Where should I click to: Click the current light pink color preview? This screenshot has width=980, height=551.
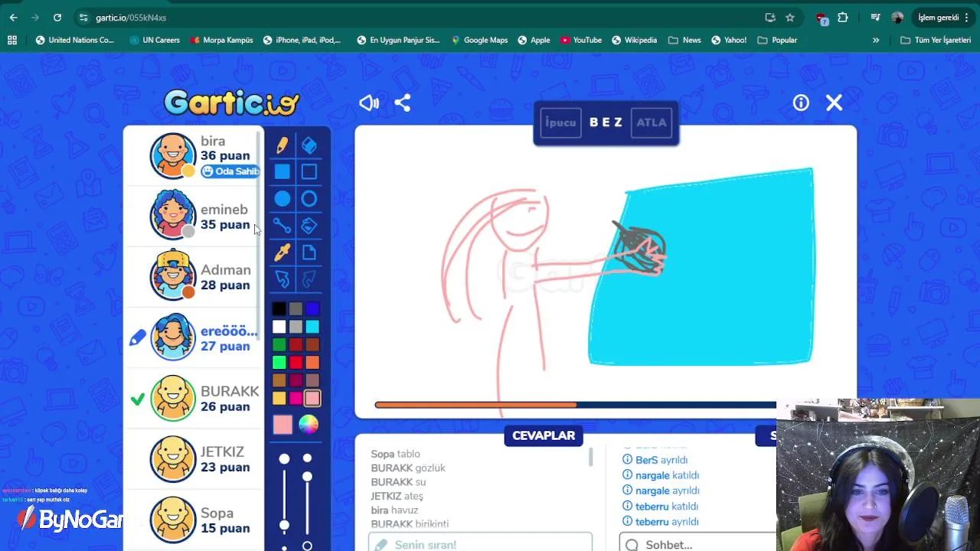[x=283, y=425]
